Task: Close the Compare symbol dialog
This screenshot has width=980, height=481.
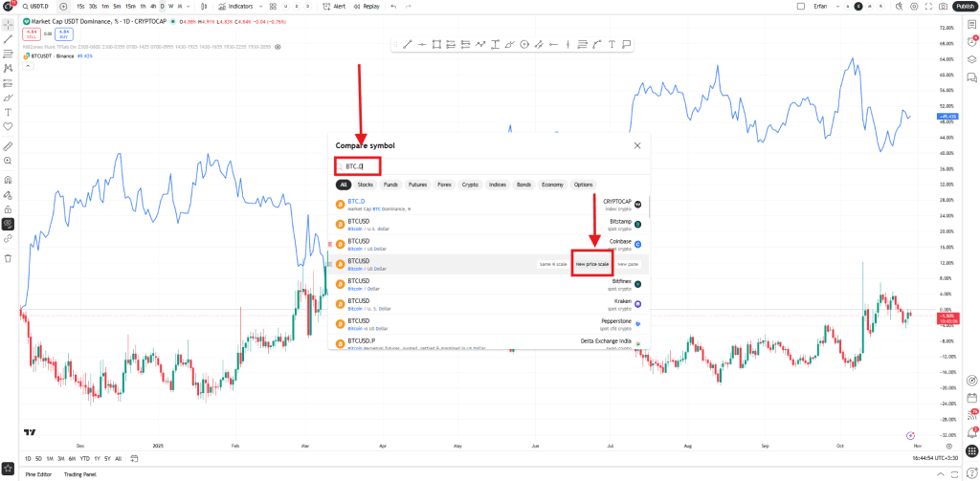Action: [x=637, y=145]
